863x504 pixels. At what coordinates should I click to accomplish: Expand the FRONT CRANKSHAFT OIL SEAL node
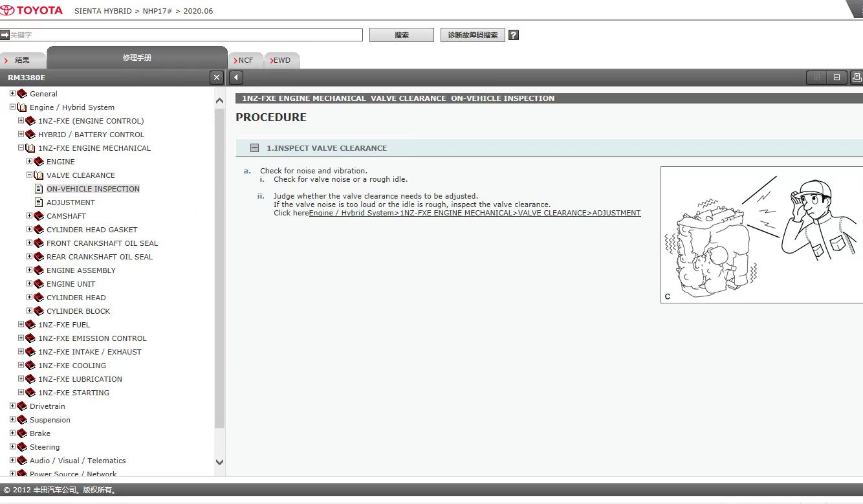point(29,243)
